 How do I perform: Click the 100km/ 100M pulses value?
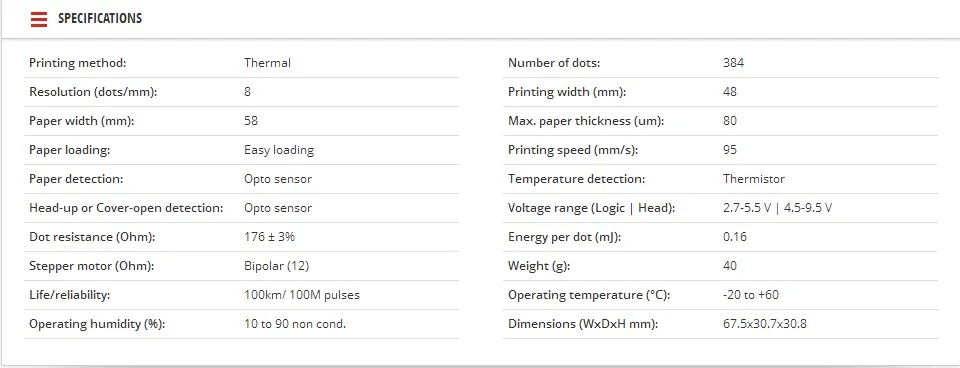(x=302, y=295)
